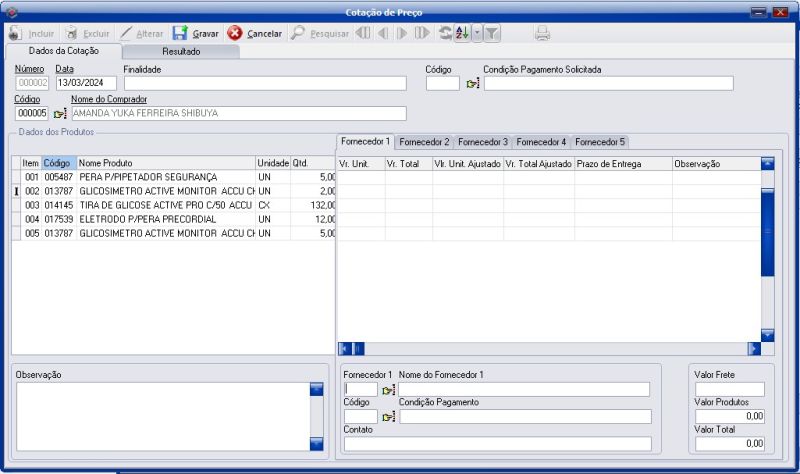Open lookup for Condição Pagamento Solicitada code

[473, 84]
